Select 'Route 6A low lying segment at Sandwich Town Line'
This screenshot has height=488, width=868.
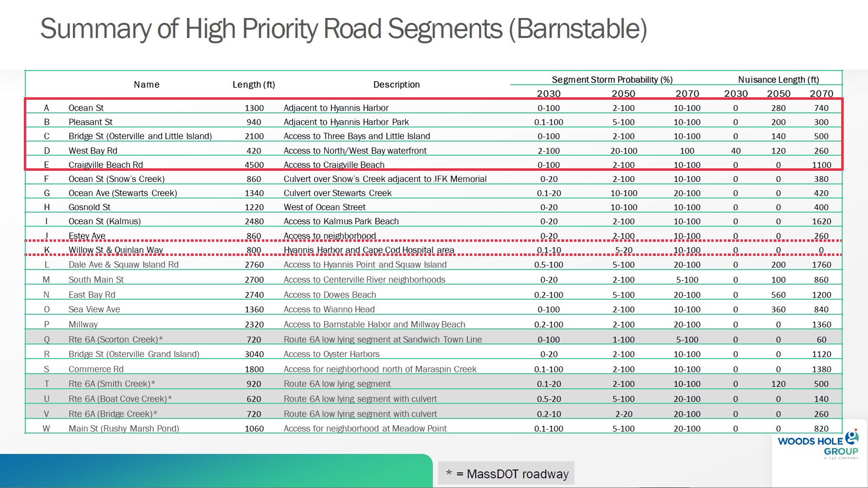pos(383,340)
